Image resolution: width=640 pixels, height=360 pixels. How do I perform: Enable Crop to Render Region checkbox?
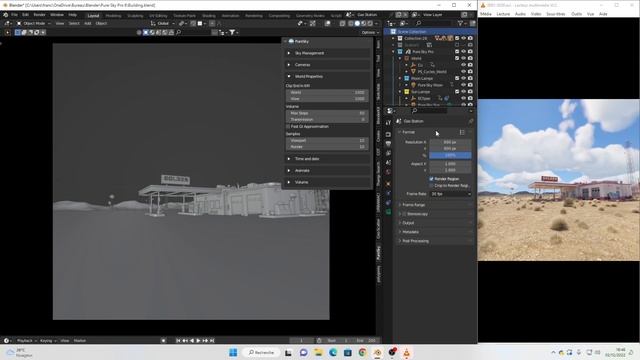(x=431, y=186)
